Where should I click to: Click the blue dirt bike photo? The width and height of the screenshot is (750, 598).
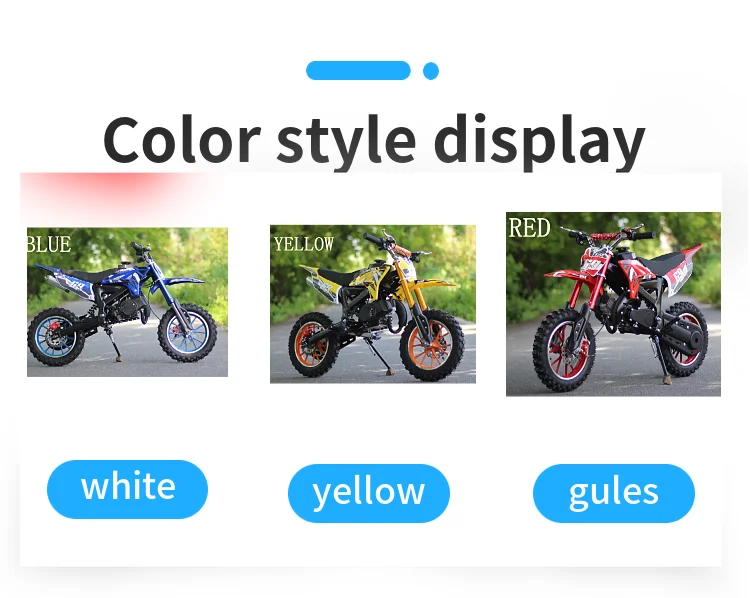pyautogui.click(x=127, y=302)
